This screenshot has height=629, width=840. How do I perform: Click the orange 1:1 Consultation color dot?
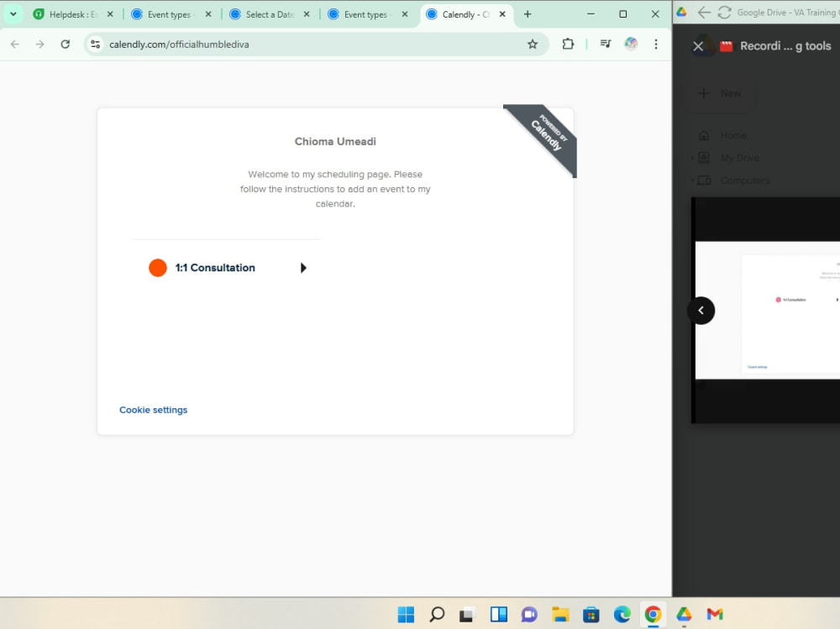tap(158, 268)
